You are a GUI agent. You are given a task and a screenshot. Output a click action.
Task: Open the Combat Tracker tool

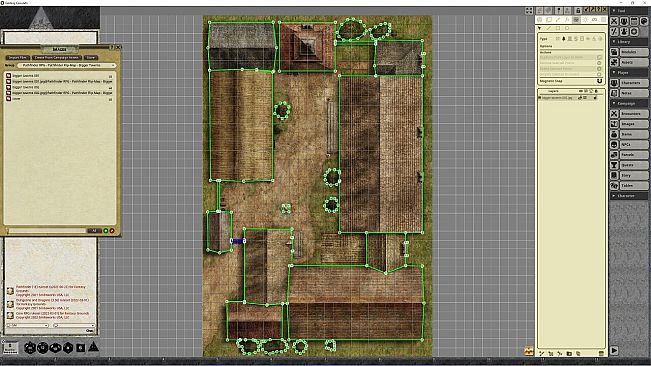614,21
